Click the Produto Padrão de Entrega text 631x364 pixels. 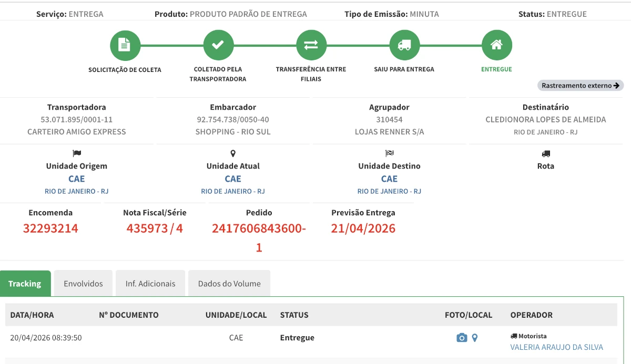pyautogui.click(x=248, y=14)
